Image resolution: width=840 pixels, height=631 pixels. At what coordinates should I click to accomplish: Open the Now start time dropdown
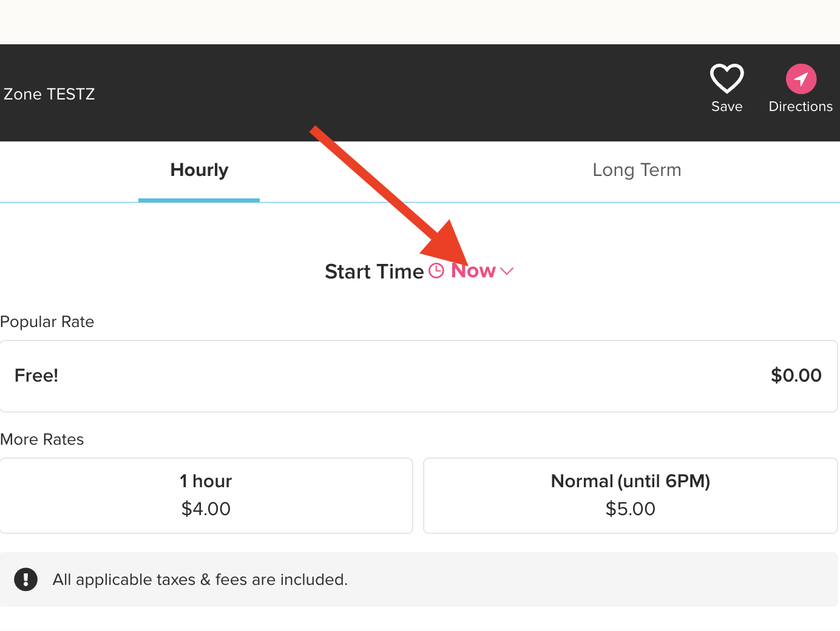(x=473, y=271)
